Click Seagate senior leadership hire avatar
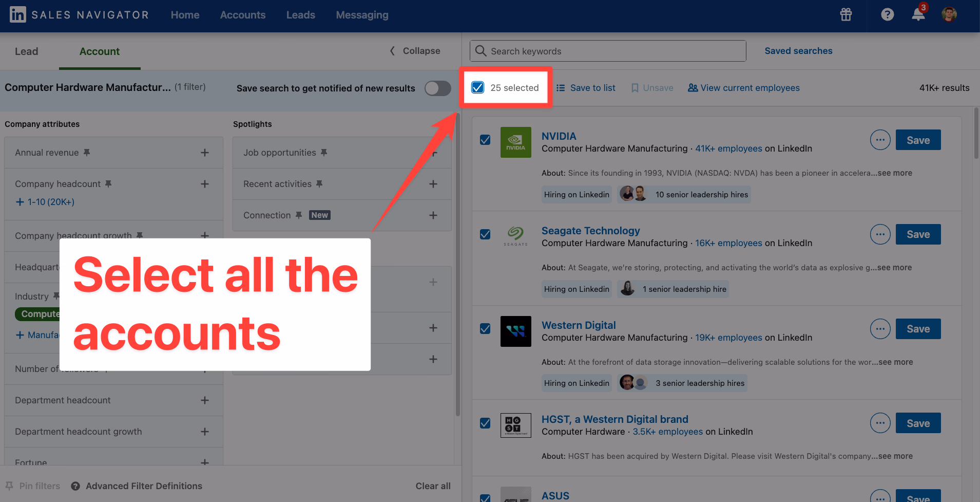This screenshot has width=980, height=502. tap(627, 289)
